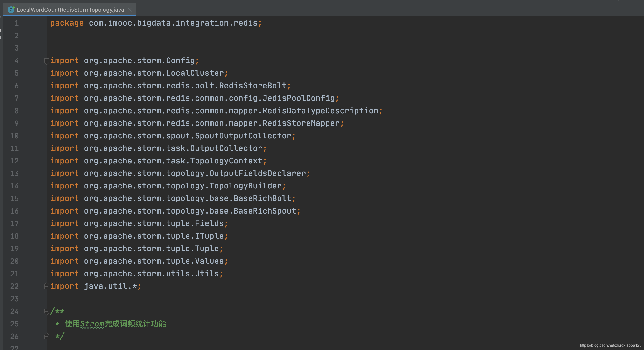Click line number 1 in the gutter
644x350 pixels.
point(16,23)
